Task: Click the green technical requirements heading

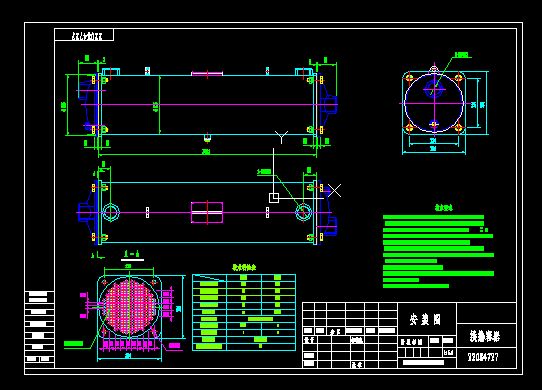Action: pyautogui.click(x=443, y=208)
